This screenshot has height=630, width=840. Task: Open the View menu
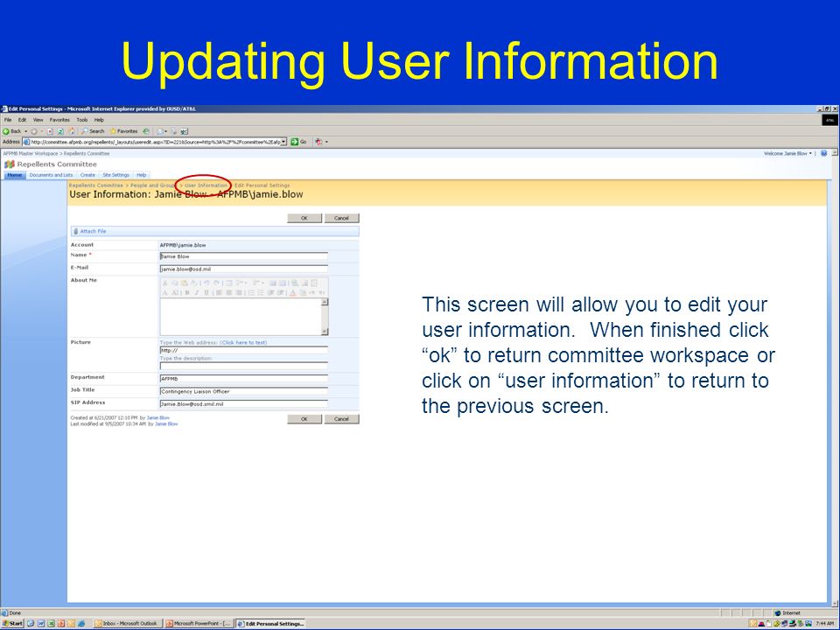[x=38, y=120]
